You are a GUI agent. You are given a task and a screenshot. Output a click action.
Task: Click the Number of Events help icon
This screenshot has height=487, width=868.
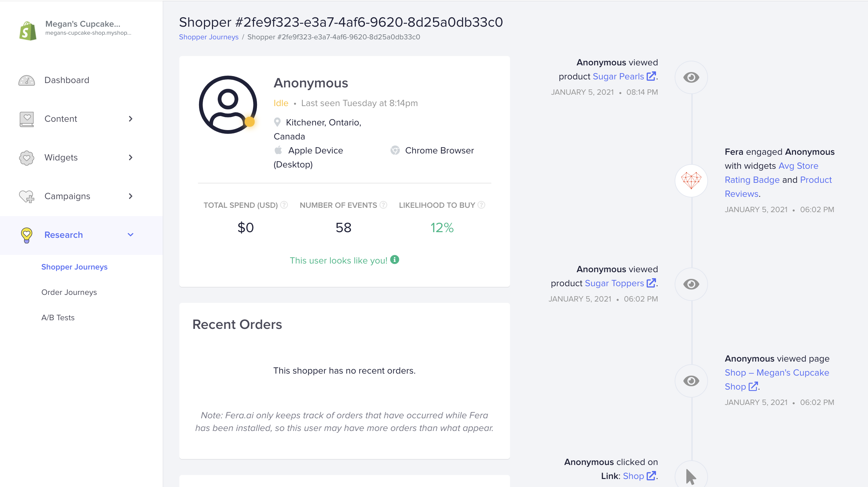coord(383,205)
